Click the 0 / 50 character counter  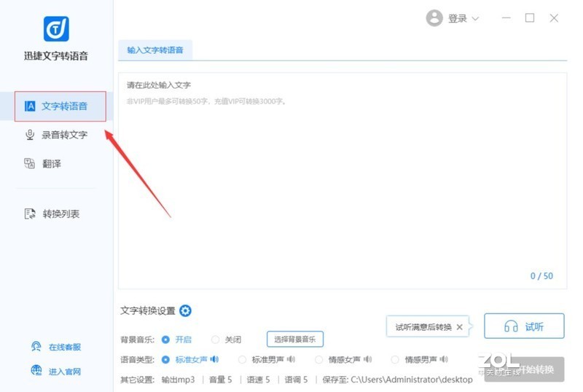point(541,276)
